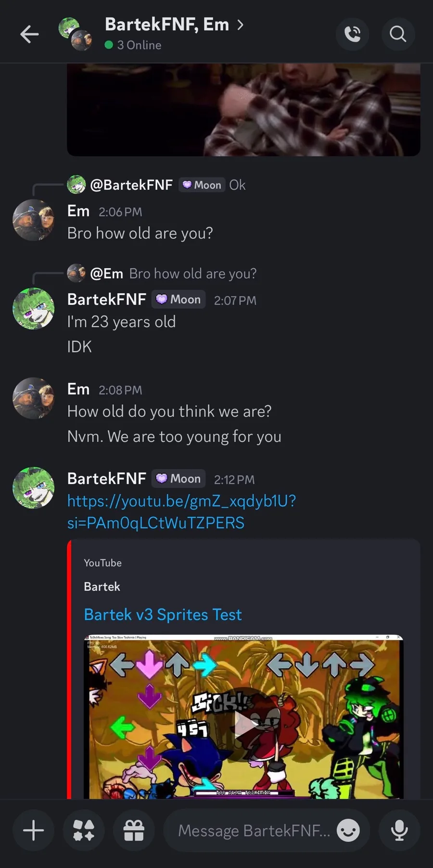Open the emoji picker
Viewport: 433px width, 868px height.
[x=348, y=830]
